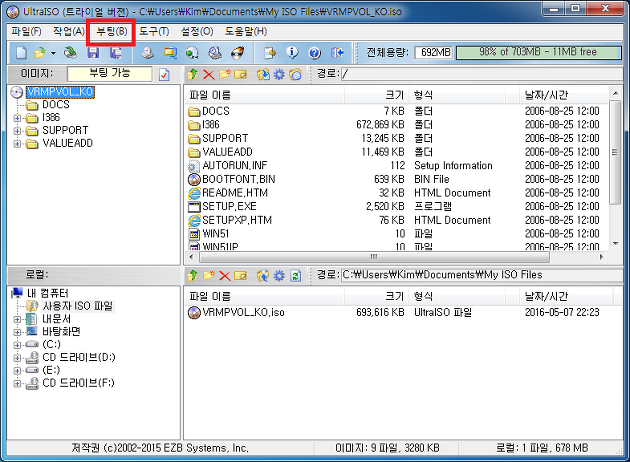Click the local path field C:\Users\Kim\Documents
630x462 pixels.
[481, 275]
